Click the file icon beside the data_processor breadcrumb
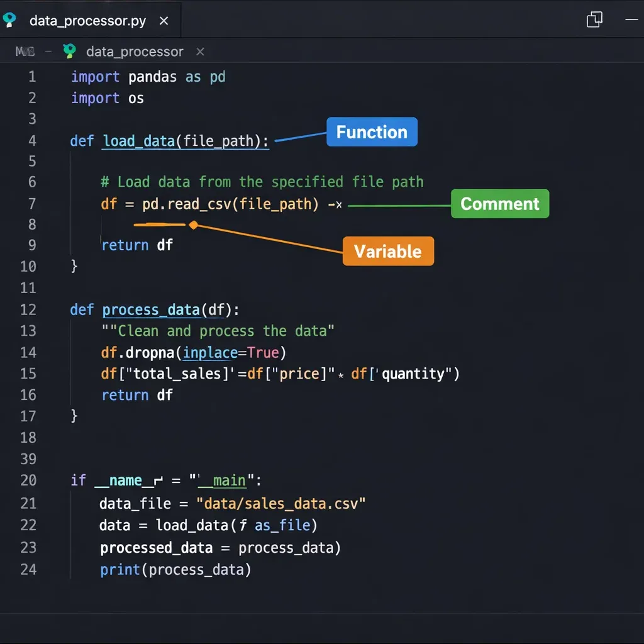The image size is (644, 644). (70, 52)
